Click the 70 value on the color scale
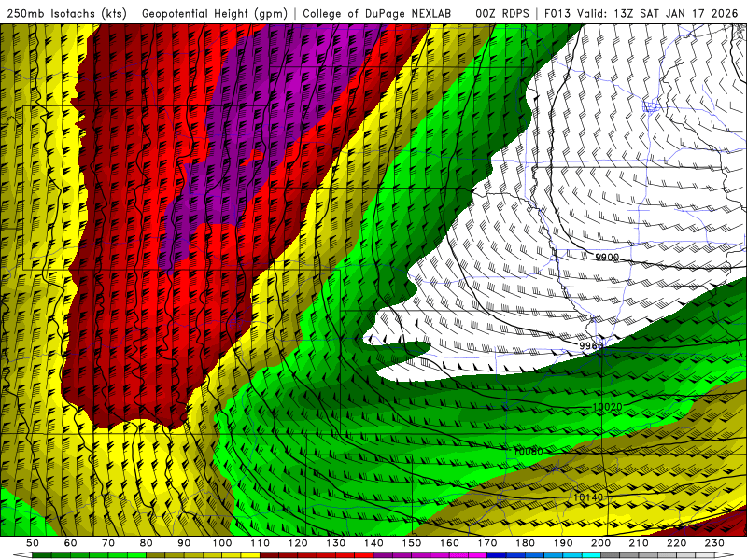 [108, 543]
